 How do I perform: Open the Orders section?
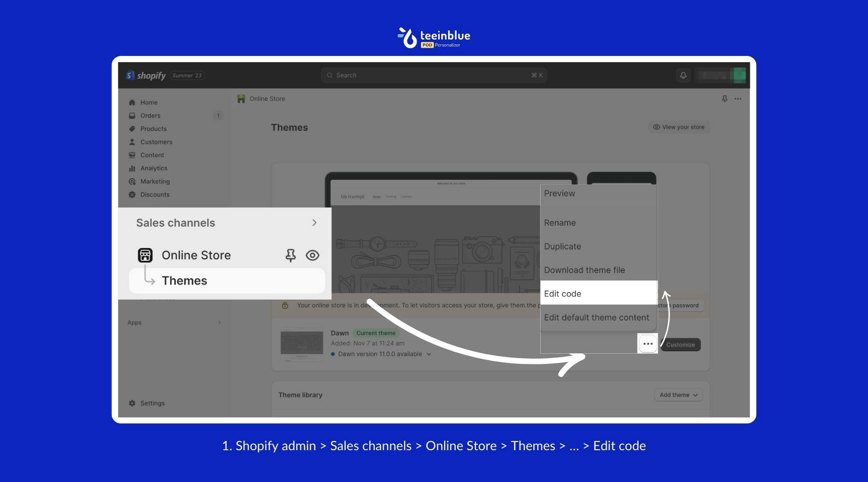[x=150, y=115]
